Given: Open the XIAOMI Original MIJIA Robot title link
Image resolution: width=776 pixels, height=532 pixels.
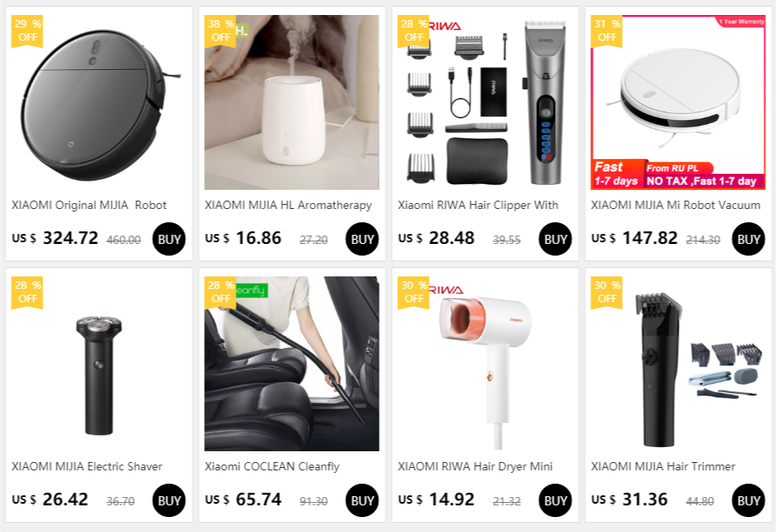Looking at the screenshot, I should (89, 205).
